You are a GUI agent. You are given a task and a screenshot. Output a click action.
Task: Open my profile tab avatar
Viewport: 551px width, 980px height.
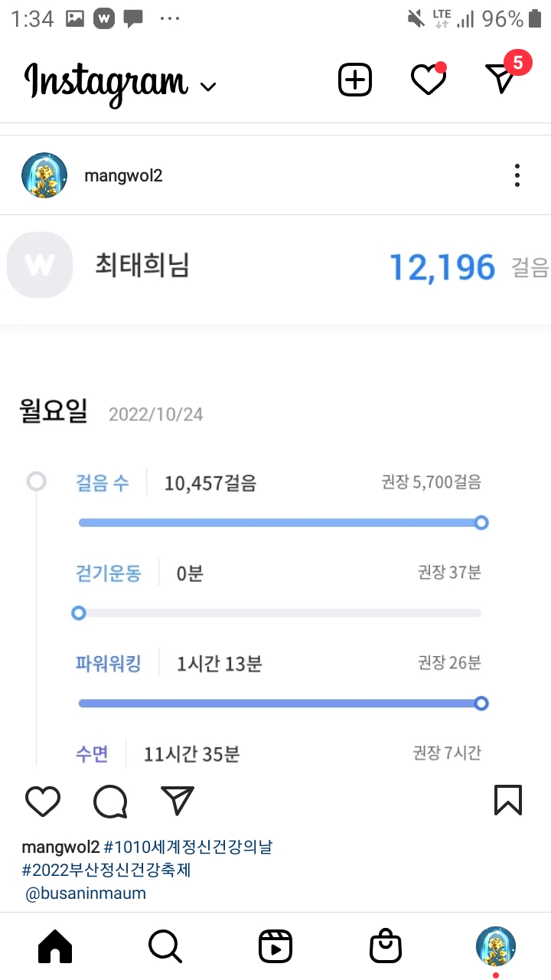pyautogui.click(x=496, y=946)
